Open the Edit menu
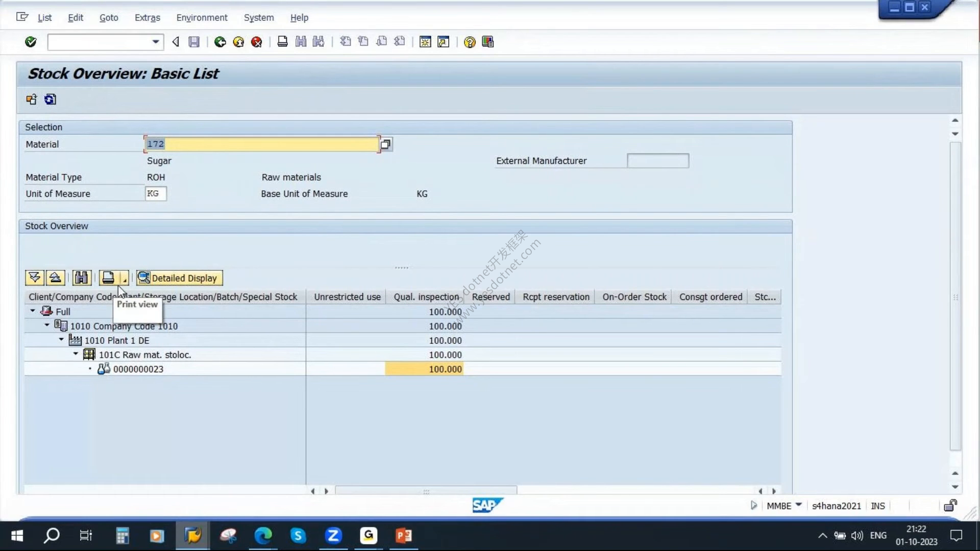Screen dimensions: 980x551 (x=76, y=17)
